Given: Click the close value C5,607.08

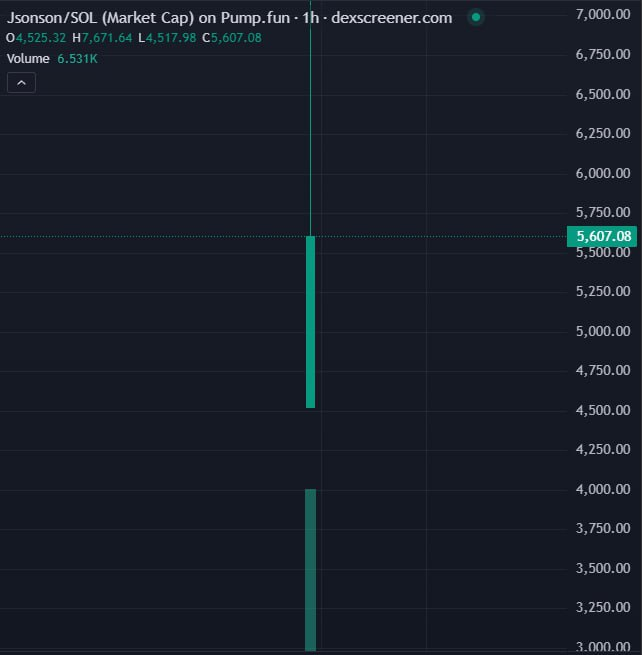Looking at the screenshot, I should [x=232, y=38].
